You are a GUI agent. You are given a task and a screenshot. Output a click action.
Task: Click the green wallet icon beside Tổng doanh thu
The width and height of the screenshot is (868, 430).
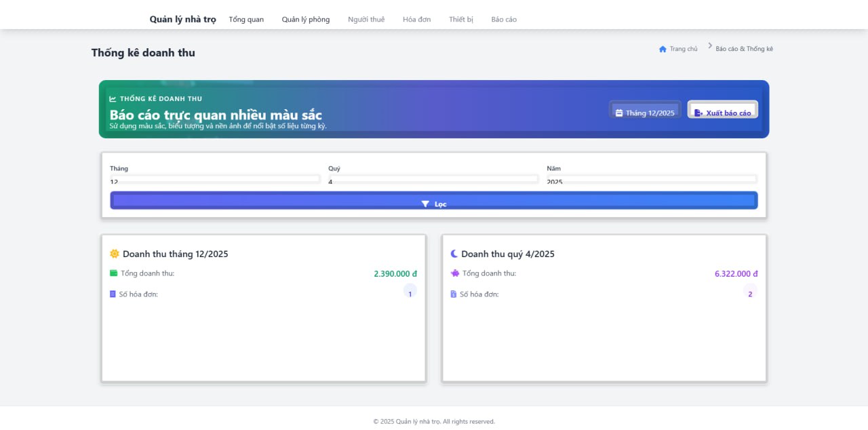coord(113,273)
